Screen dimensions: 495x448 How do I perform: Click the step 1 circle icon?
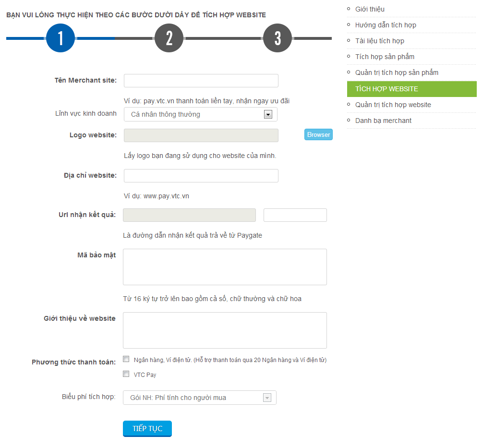(60, 38)
